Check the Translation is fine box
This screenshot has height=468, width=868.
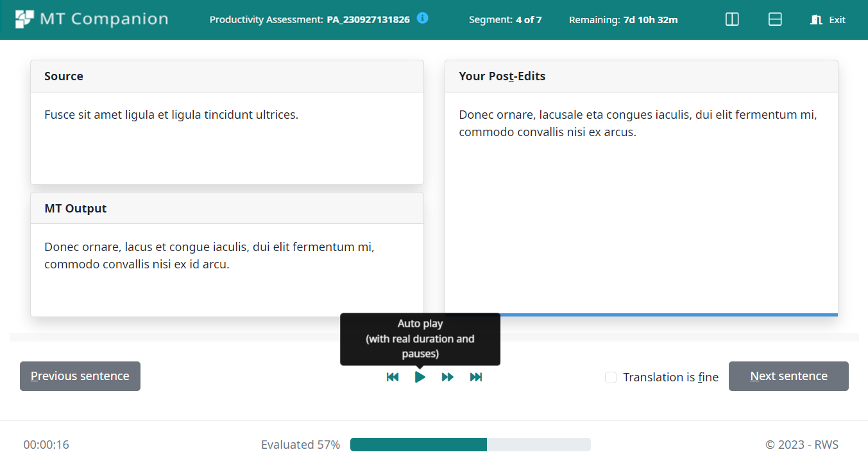click(611, 377)
